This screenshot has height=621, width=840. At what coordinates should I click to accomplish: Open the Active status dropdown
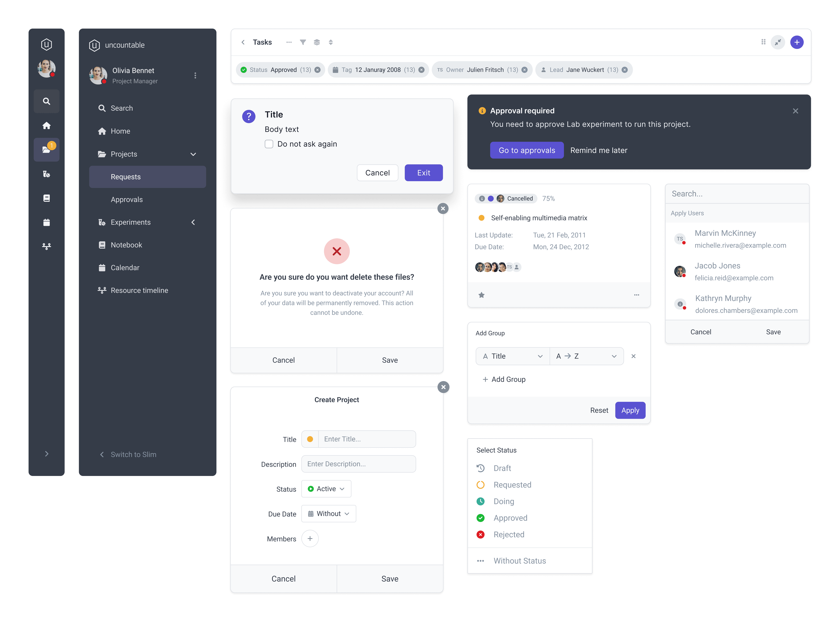pyautogui.click(x=326, y=489)
